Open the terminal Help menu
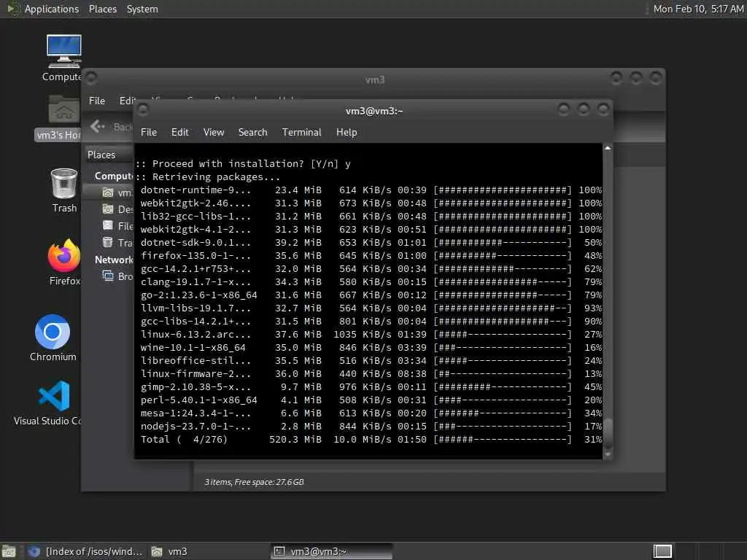This screenshot has height=560, width=747. point(347,133)
